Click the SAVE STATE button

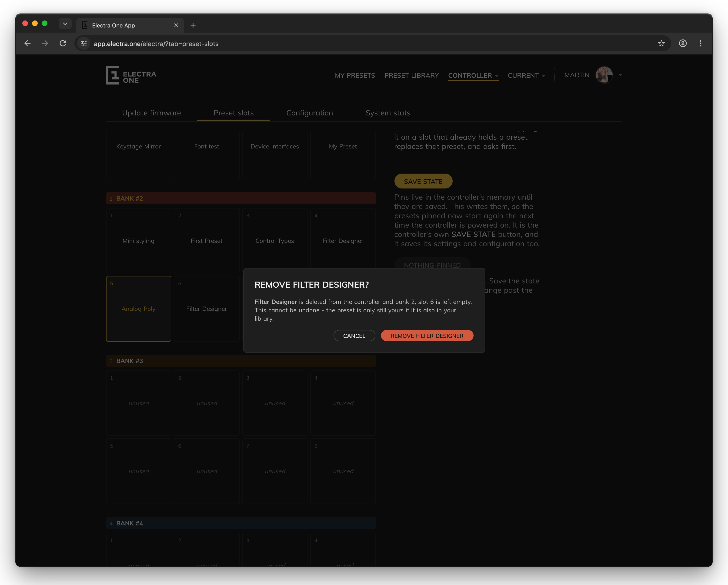(424, 181)
